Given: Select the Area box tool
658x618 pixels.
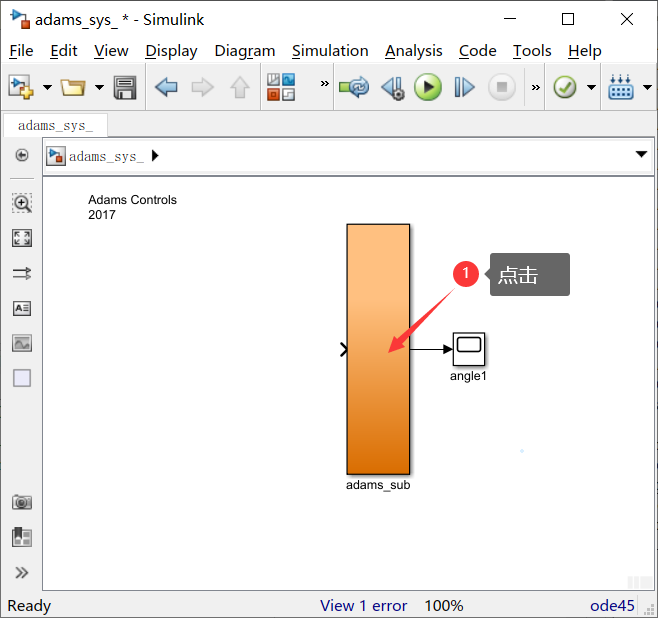Looking at the screenshot, I should click(22, 378).
